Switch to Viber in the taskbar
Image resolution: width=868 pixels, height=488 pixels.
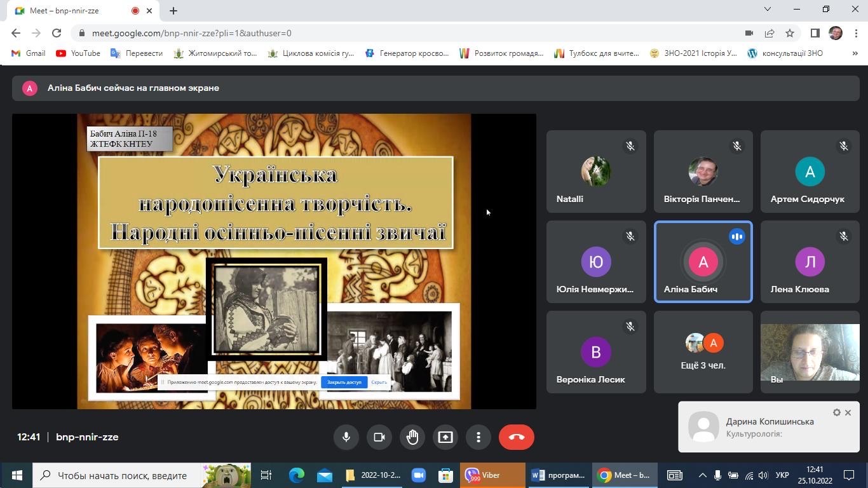pos(492,475)
